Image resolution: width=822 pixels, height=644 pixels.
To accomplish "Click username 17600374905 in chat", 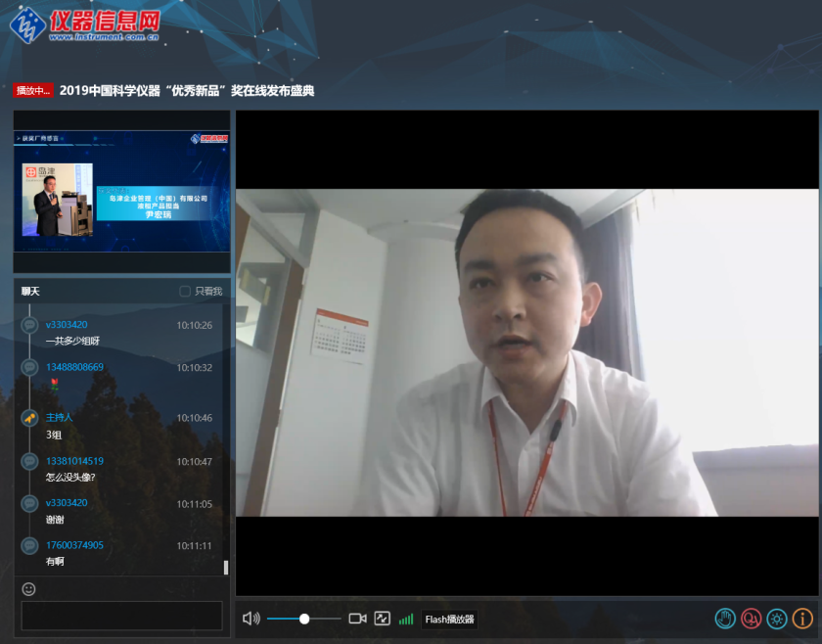I will [x=74, y=545].
